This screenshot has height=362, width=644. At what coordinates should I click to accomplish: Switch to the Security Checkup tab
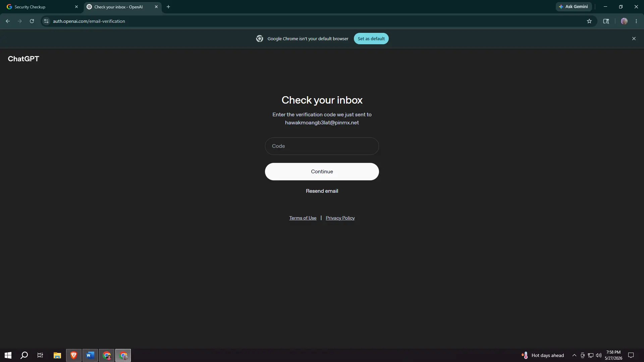pos(42,7)
